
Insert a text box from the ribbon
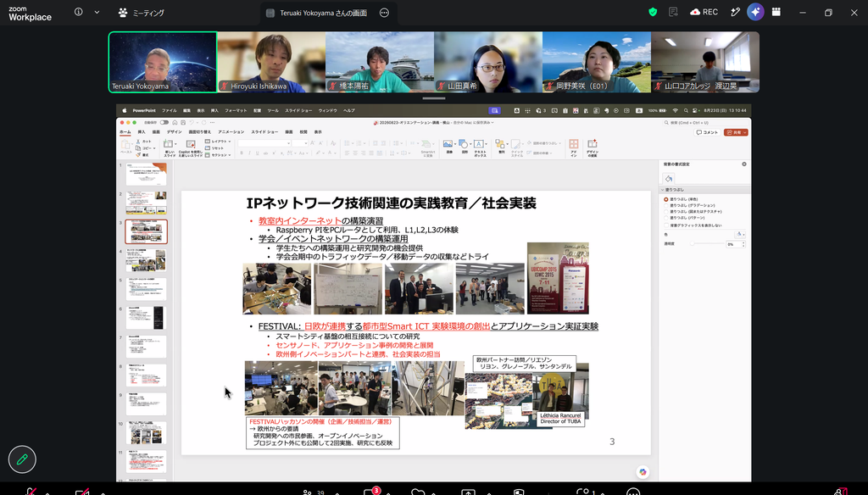[480, 144]
